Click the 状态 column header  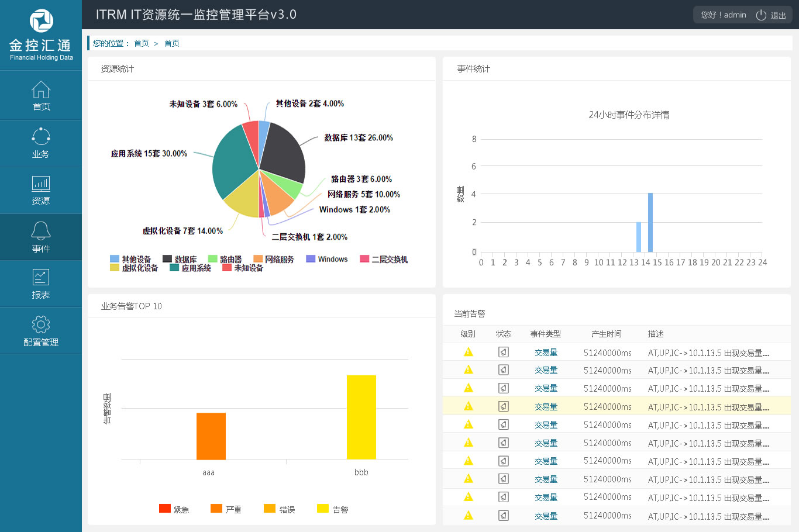(x=504, y=334)
